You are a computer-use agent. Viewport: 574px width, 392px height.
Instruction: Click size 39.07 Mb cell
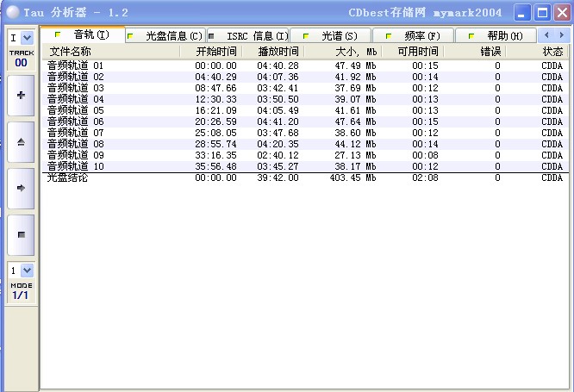355,99
